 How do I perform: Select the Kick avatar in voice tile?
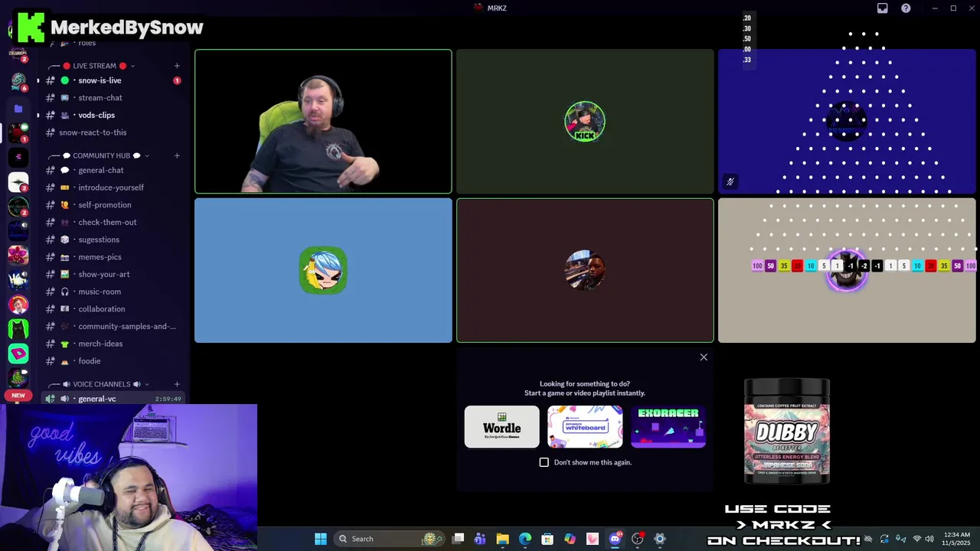pyautogui.click(x=585, y=122)
